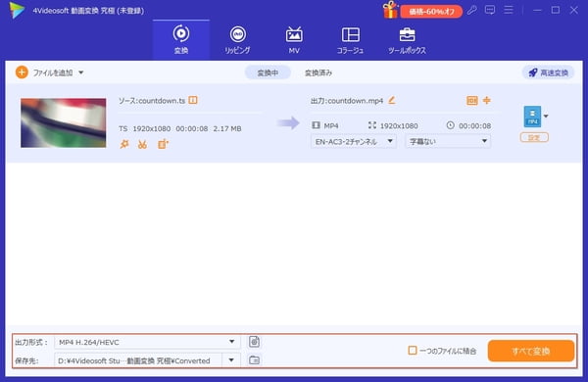Expand the 保存先 path dropdown arrow
Viewport: 588px width, 382px height.
tap(231, 360)
